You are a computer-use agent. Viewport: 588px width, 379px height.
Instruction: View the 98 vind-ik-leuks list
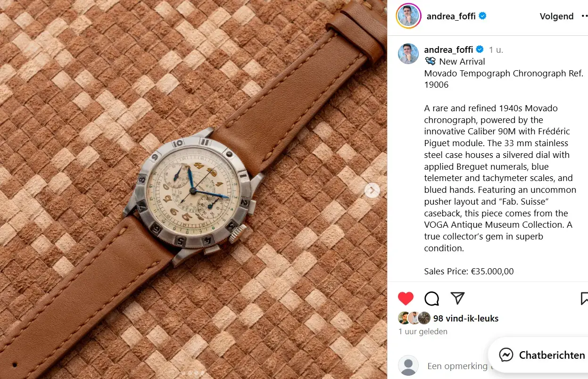[x=466, y=318]
